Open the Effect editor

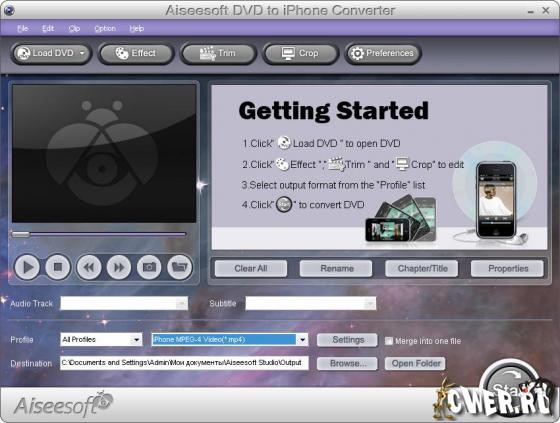pos(136,54)
